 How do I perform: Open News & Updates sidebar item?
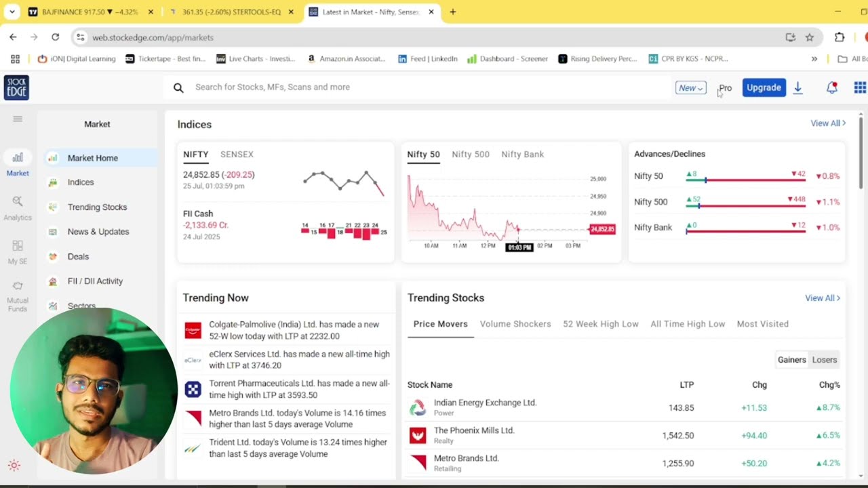[x=98, y=232]
